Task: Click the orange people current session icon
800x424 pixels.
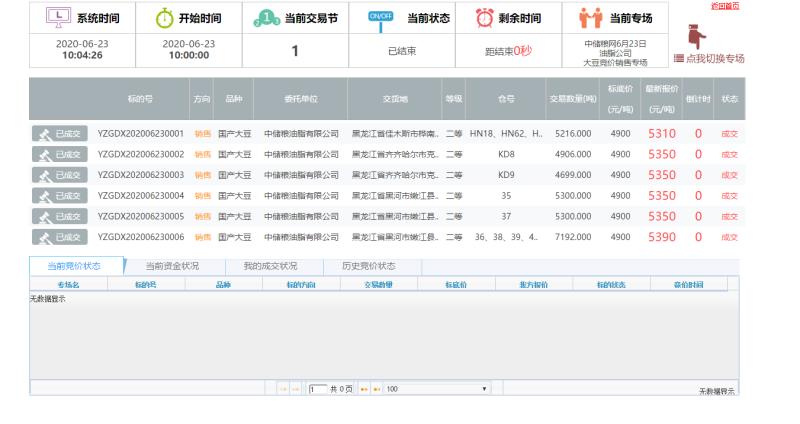Action: click(x=591, y=18)
